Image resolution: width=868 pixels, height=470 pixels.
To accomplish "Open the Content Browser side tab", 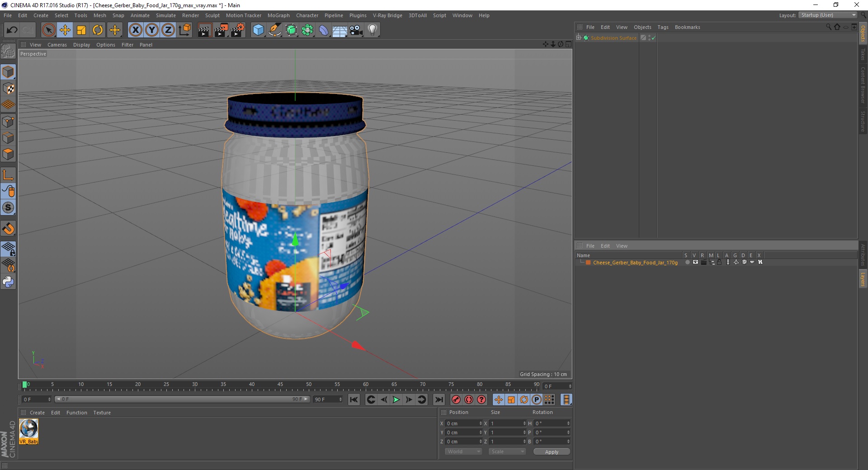I will (863, 85).
